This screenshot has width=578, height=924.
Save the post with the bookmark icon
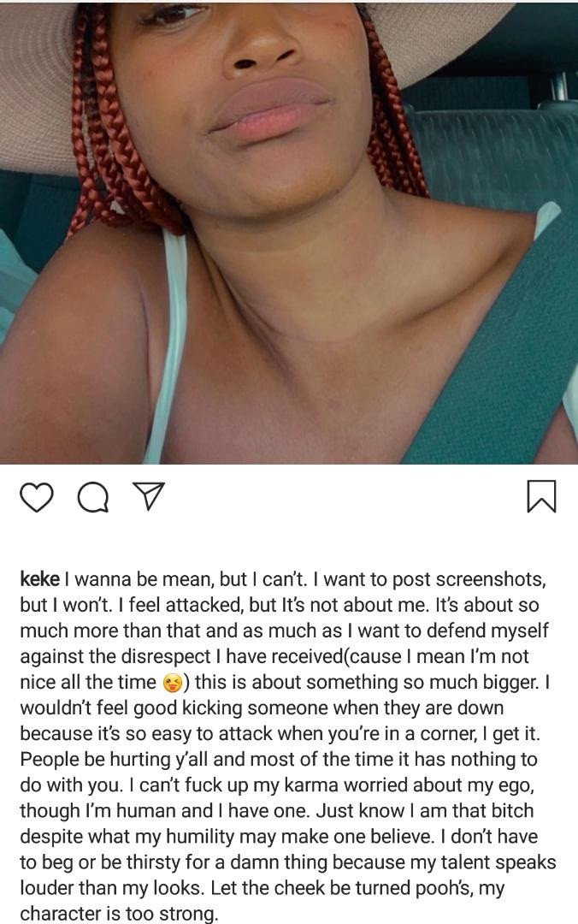(541, 496)
